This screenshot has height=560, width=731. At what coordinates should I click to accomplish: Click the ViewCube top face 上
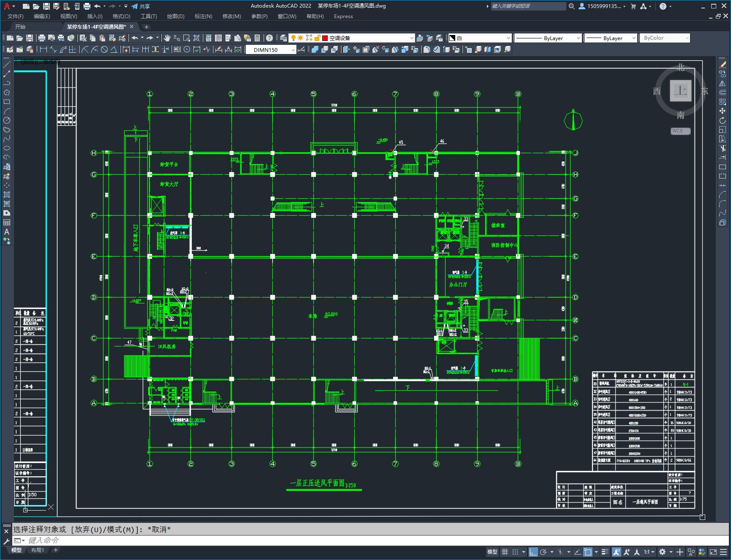point(680,90)
